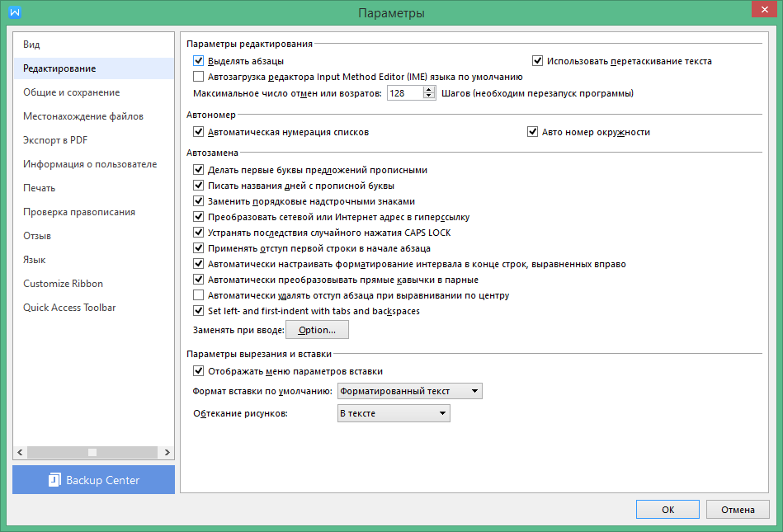
Task: Open the Язык settings
Action: tap(93, 260)
